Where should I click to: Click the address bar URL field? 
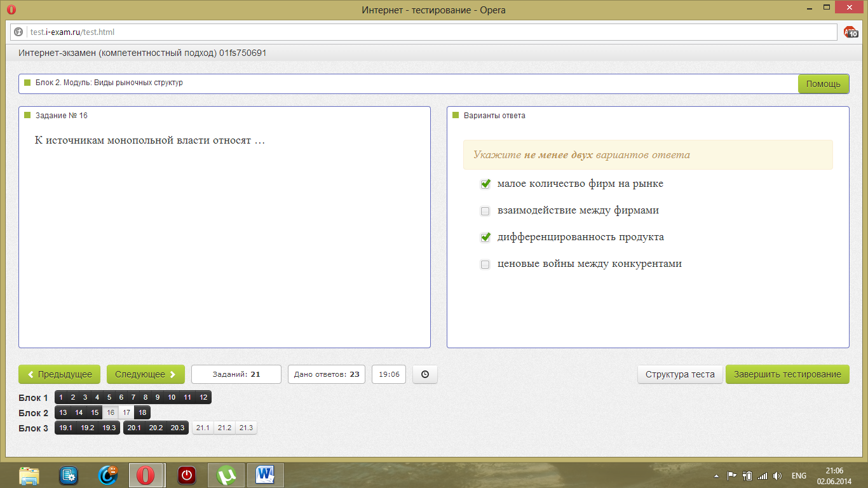point(424,32)
